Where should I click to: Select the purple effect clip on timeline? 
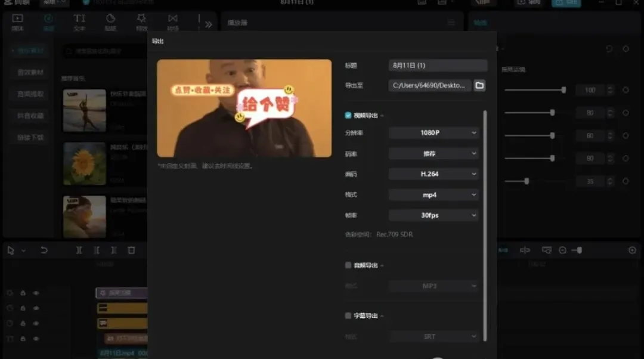(x=122, y=293)
